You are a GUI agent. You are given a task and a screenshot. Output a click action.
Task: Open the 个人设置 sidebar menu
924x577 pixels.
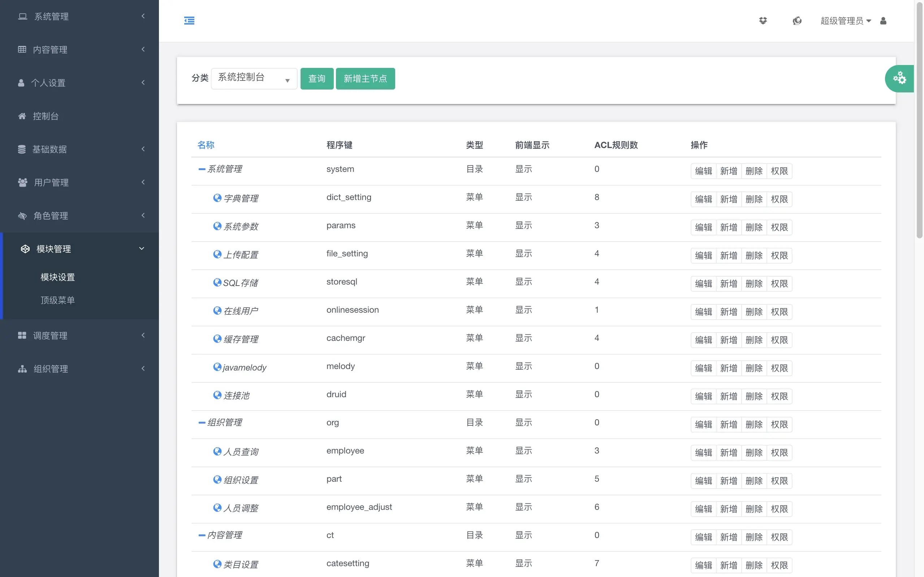tap(79, 83)
